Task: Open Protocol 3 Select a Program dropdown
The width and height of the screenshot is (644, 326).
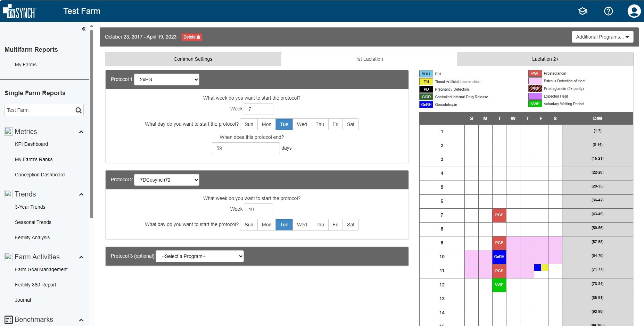Action: pyautogui.click(x=200, y=256)
